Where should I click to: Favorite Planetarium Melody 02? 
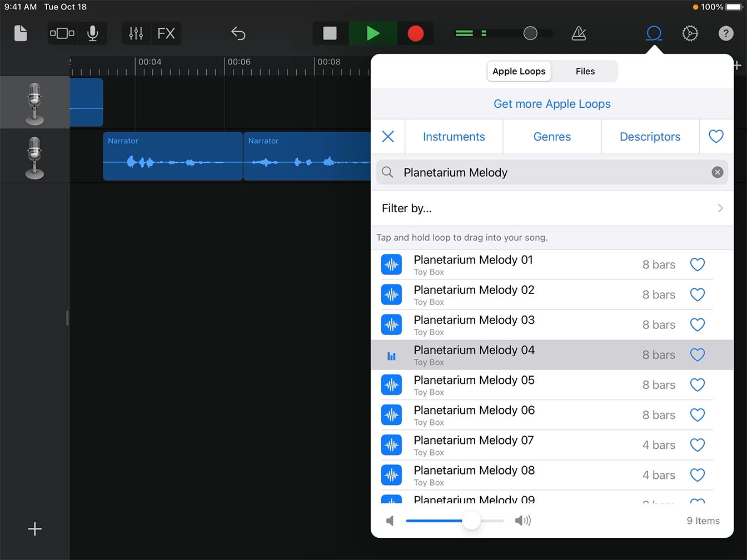pyautogui.click(x=697, y=294)
